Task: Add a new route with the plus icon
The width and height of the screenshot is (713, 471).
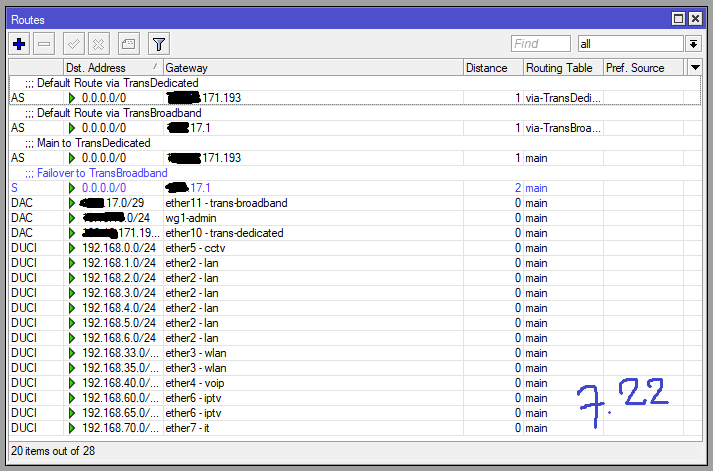Action: (19, 44)
